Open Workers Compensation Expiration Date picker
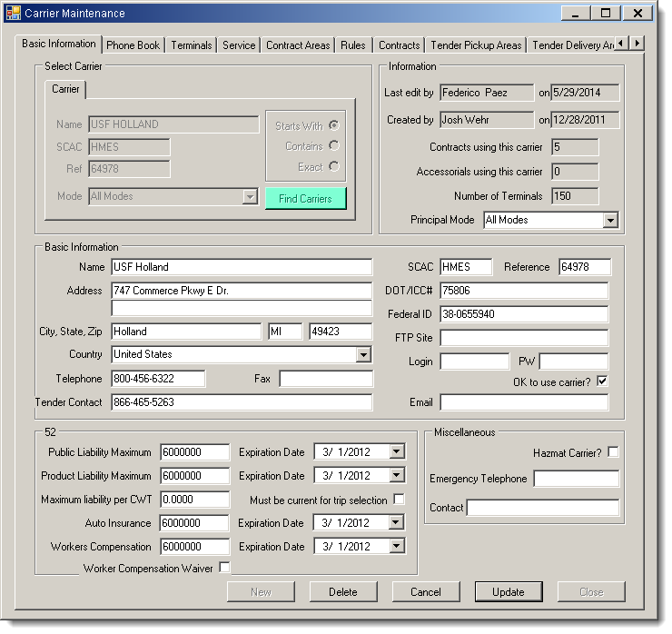The height and width of the screenshot is (634, 672). 397,546
